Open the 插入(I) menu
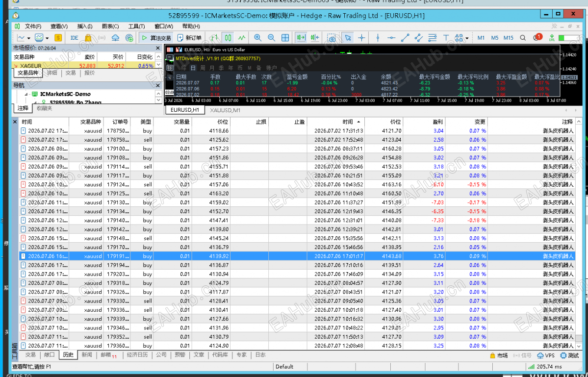This screenshot has width=588, height=377. click(x=85, y=26)
